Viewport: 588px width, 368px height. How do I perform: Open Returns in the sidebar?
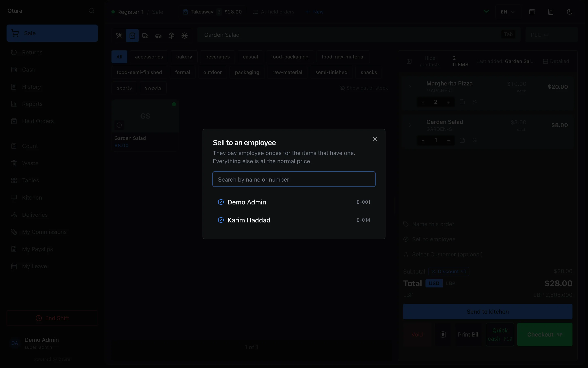click(52, 52)
